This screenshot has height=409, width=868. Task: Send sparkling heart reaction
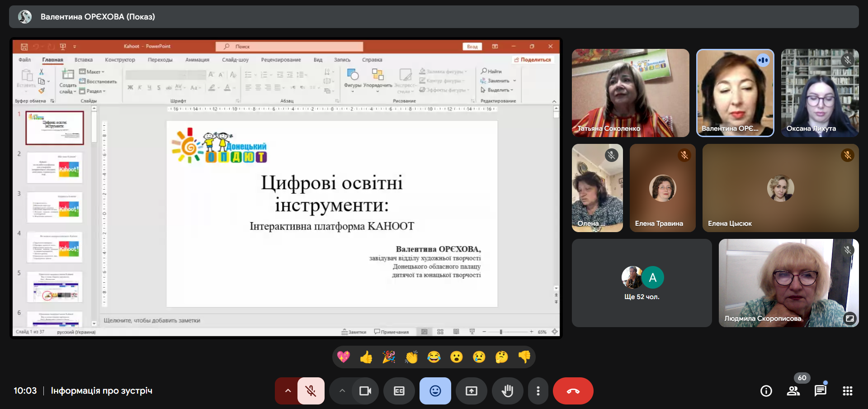(344, 357)
